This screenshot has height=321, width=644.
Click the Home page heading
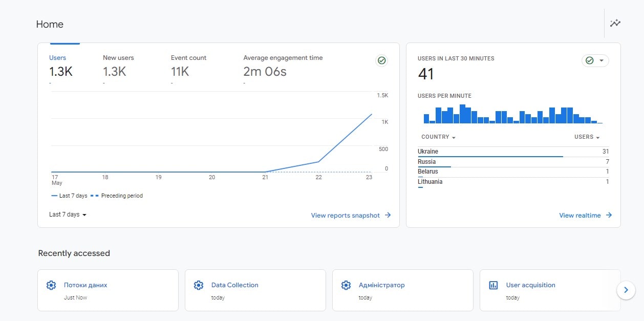[50, 24]
